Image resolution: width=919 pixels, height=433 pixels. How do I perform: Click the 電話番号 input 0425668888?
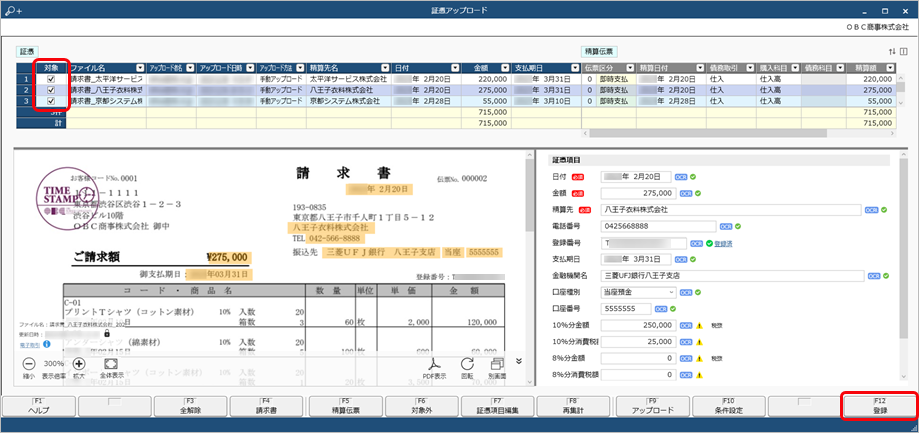coord(658,226)
